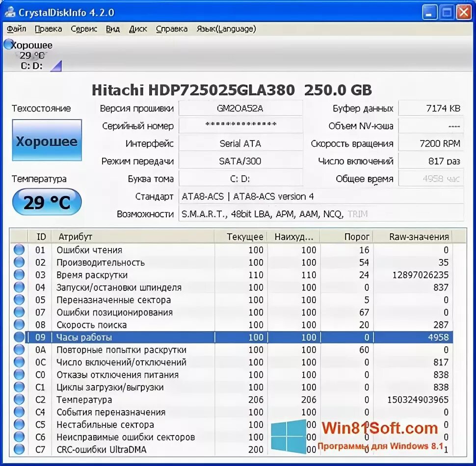The width and height of the screenshot is (476, 466).
Task: Click the SATA/300 transfer mode field
Action: tap(240, 161)
